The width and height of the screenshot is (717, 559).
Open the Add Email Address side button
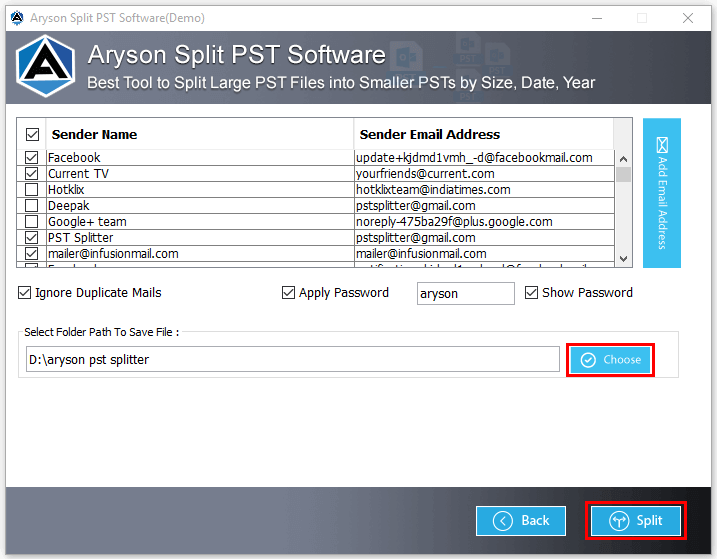pos(662,193)
